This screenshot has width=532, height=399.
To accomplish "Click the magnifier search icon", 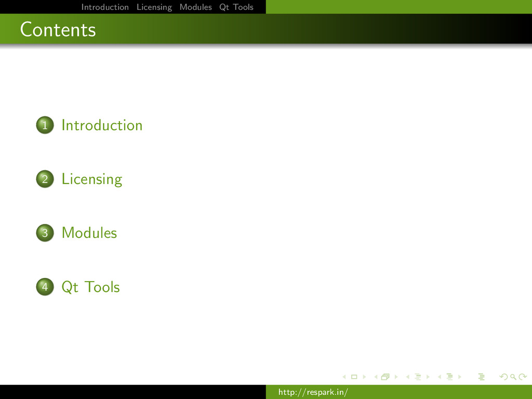I will pos(513,377).
